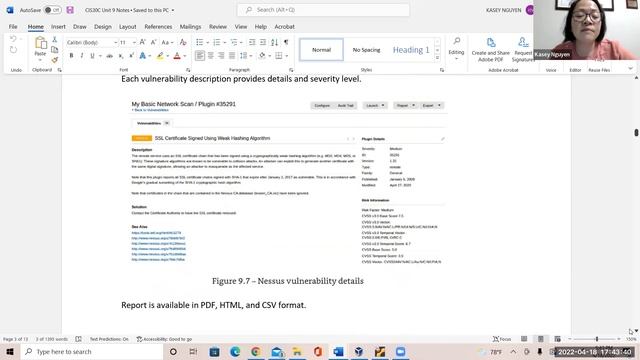The height and width of the screenshot is (360, 640).
Task: Apply the Heading 1 style
Action: tap(411, 50)
